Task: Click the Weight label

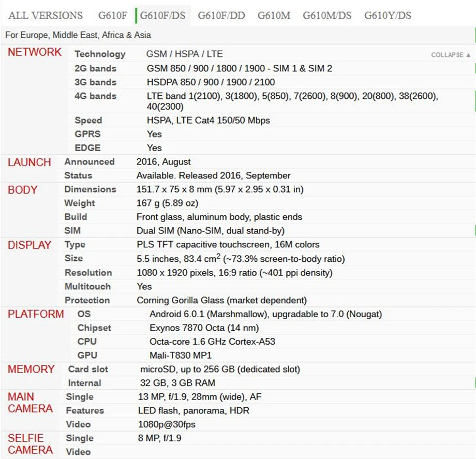Action: click(x=80, y=203)
